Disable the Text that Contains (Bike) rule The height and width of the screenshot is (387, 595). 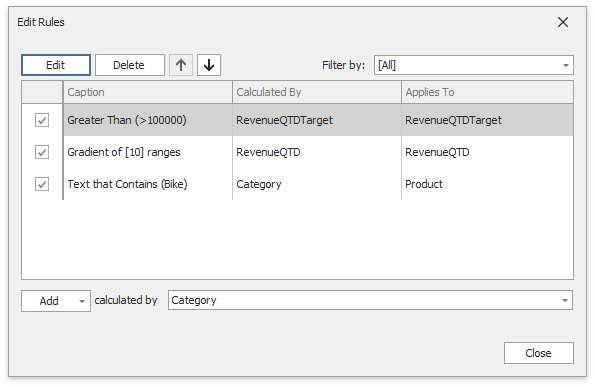(x=42, y=184)
